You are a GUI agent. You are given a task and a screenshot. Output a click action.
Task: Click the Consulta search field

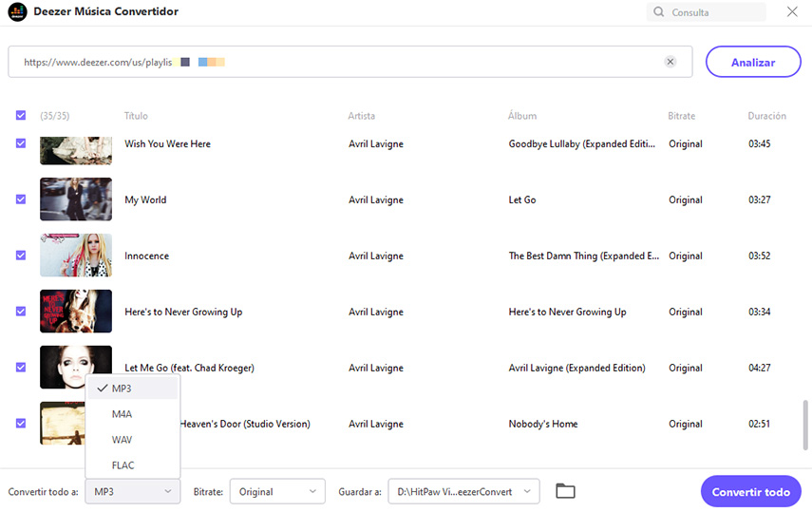point(707,12)
